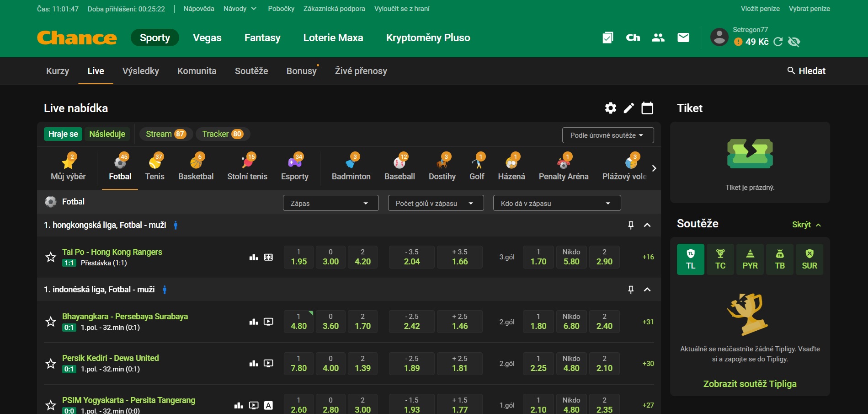Screen dimensions: 868x414
Task: Click Vybrat peníze link
Action: [x=809, y=9]
